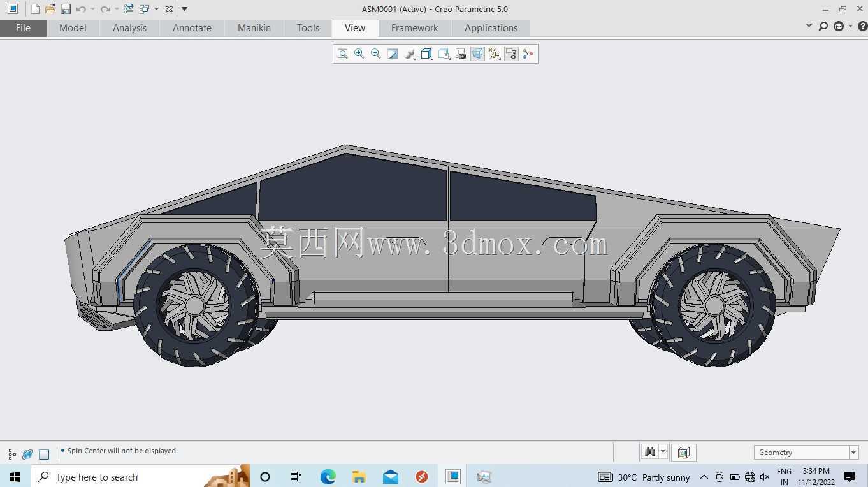The height and width of the screenshot is (487, 868).
Task: Open the PTC learning connector icon
Action: click(839, 26)
